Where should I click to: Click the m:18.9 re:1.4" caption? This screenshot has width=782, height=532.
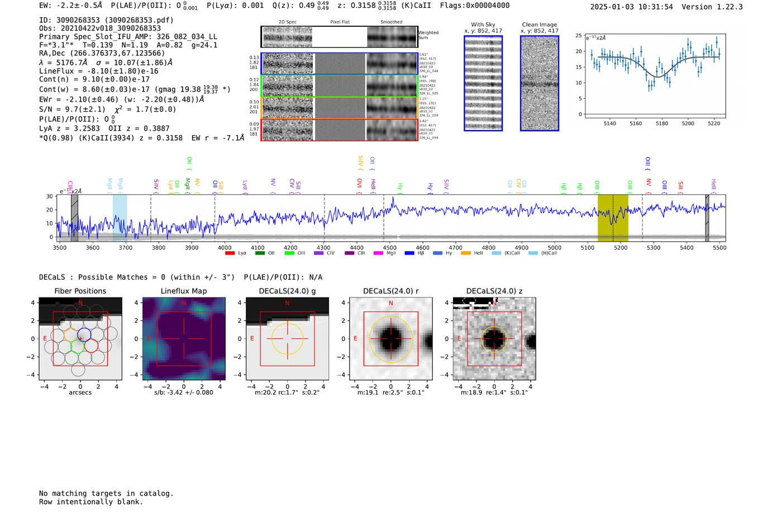494,392
